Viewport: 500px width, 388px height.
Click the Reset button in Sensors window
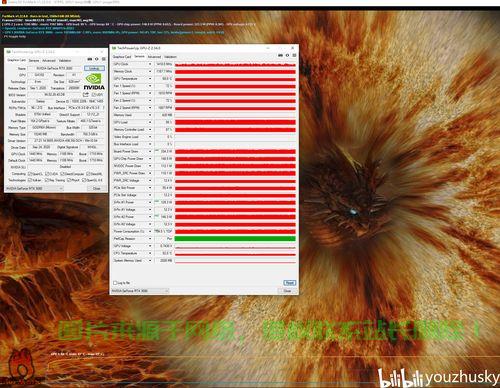[x=289, y=283]
